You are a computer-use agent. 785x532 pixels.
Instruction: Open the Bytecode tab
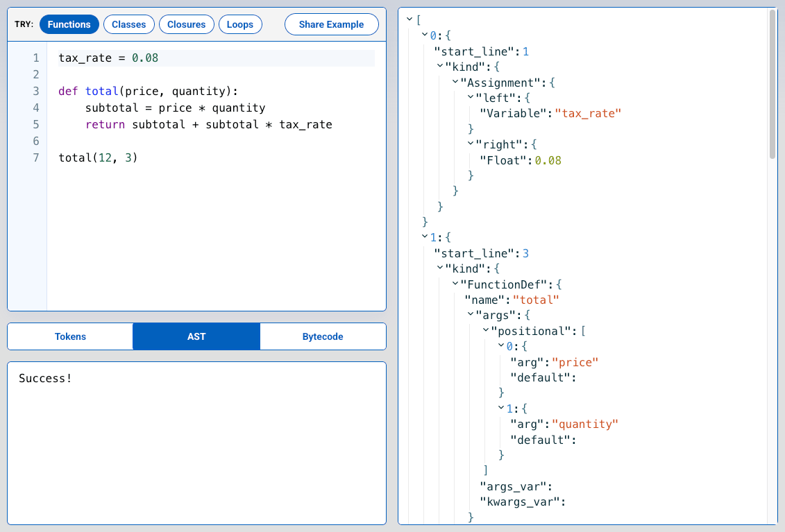(323, 336)
